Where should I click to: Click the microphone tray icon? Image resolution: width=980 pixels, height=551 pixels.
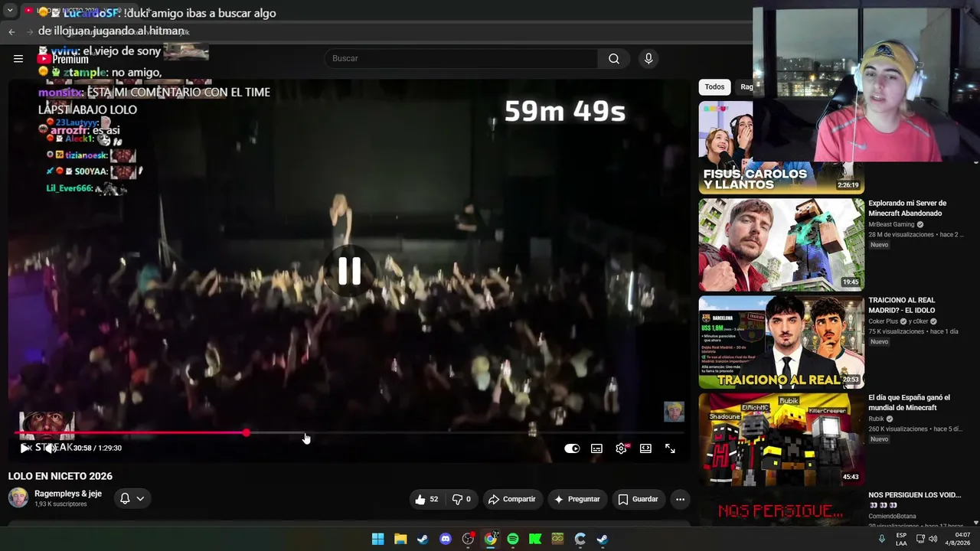pos(881,539)
